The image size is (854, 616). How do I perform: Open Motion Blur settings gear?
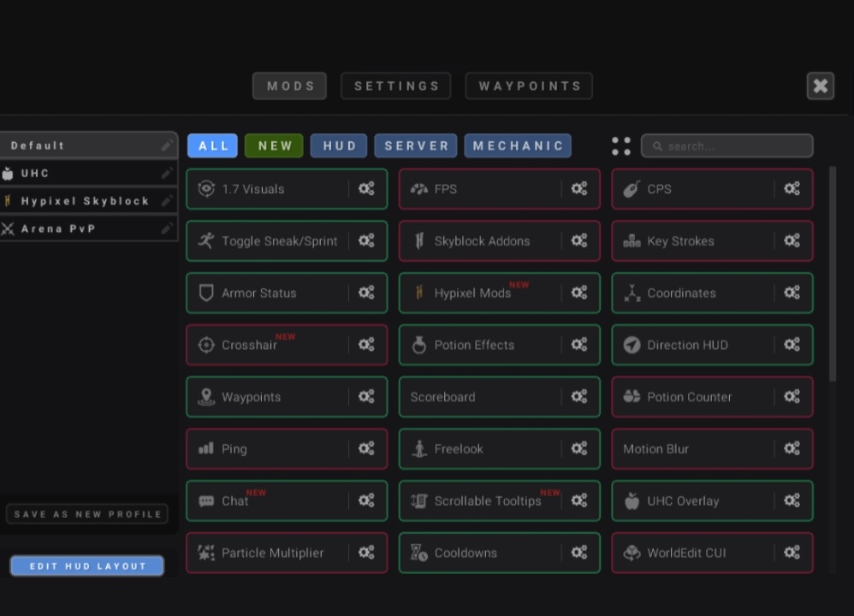click(792, 448)
